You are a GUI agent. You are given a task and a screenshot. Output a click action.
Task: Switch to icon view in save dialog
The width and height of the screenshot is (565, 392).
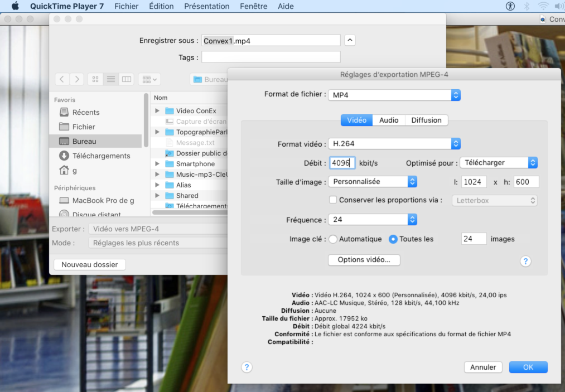click(95, 79)
